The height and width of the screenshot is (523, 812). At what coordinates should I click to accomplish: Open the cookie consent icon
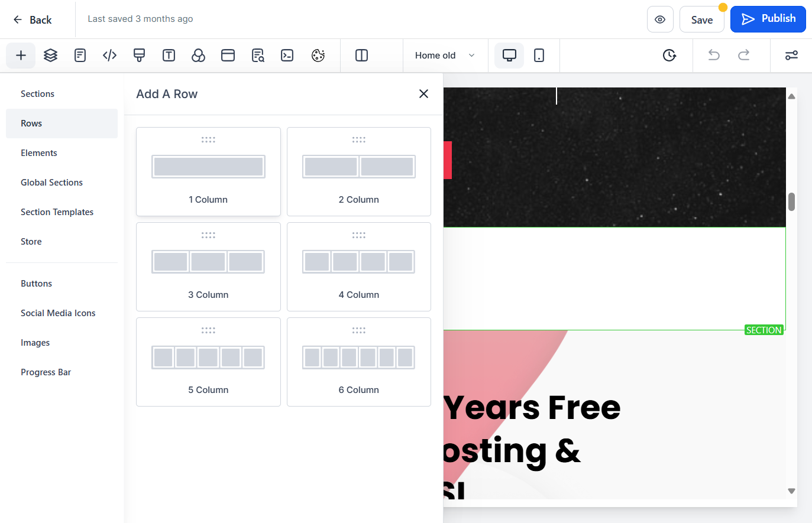pos(318,56)
